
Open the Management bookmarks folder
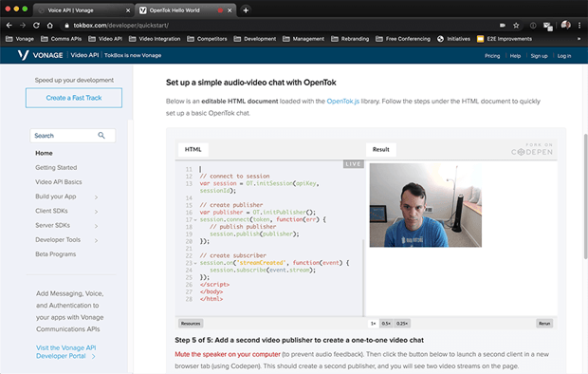pyautogui.click(x=303, y=39)
